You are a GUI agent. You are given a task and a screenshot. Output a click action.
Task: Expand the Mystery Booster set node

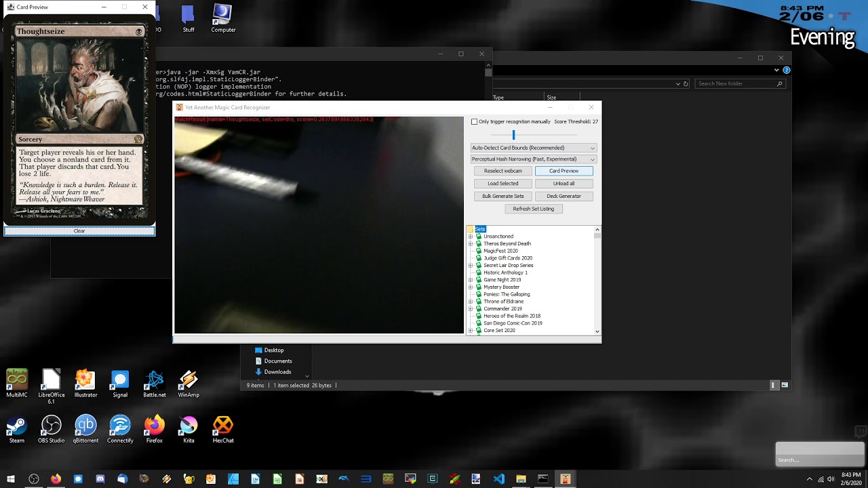pyautogui.click(x=471, y=287)
